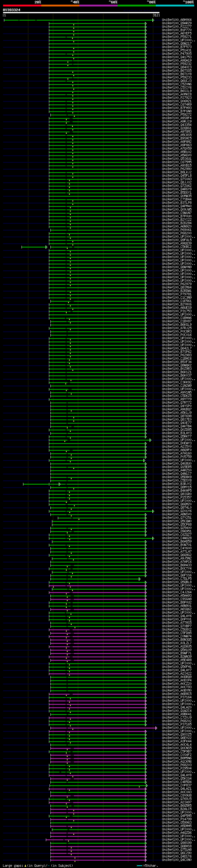Select label UniRef100_Q5CP68

click(x=177, y=524)
